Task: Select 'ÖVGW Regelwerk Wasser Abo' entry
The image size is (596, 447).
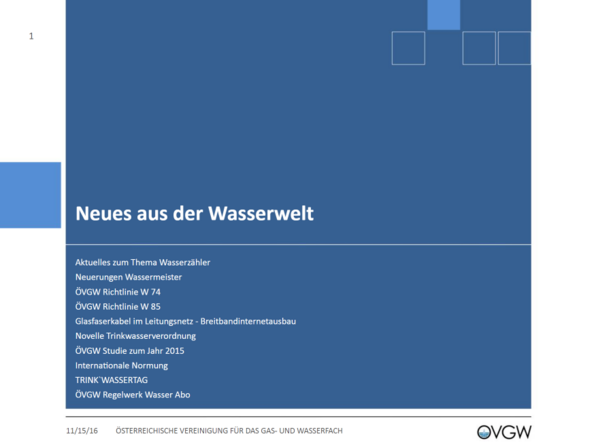Action: pyautogui.click(x=133, y=395)
